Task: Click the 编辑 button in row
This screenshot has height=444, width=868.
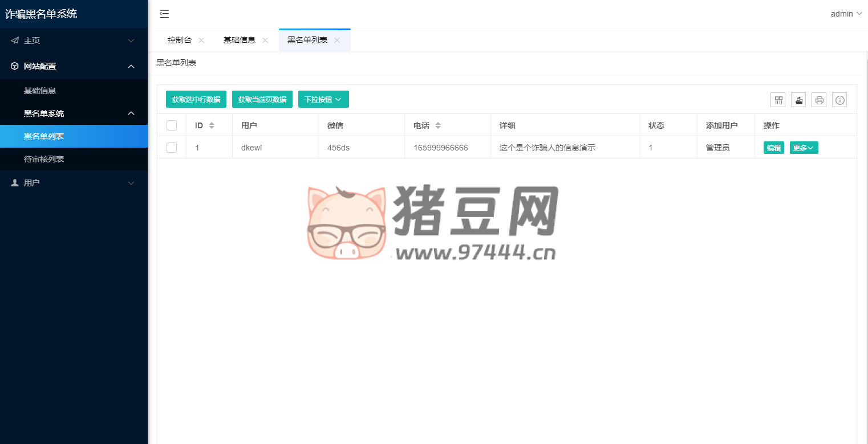Action: pyautogui.click(x=773, y=148)
